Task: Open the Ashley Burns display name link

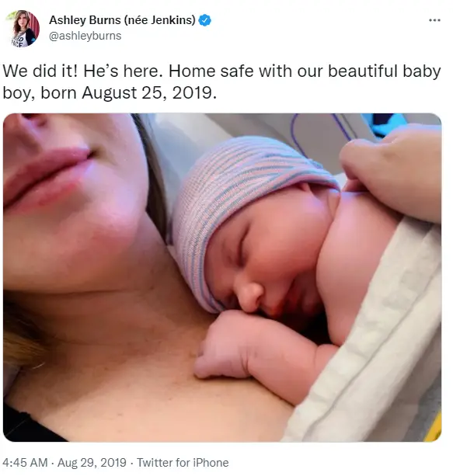Action: (x=122, y=20)
